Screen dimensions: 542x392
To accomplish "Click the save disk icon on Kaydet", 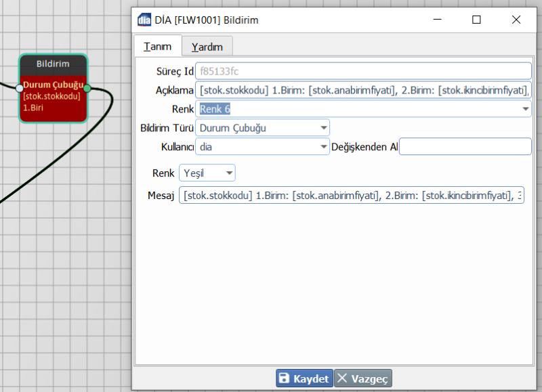I will (x=285, y=378).
